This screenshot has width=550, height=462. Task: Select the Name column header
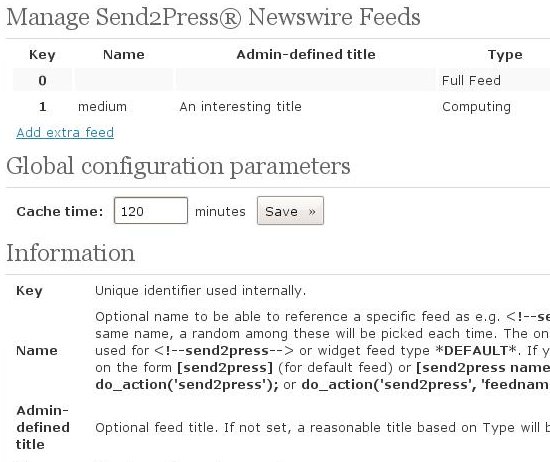click(123, 54)
